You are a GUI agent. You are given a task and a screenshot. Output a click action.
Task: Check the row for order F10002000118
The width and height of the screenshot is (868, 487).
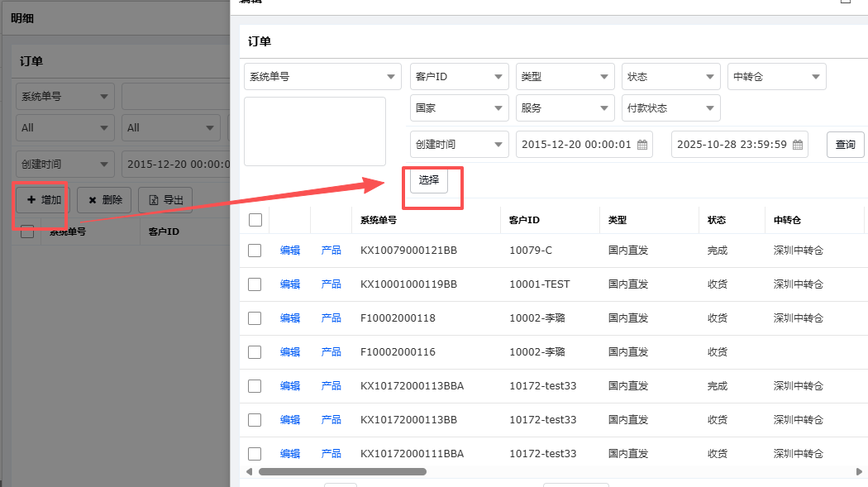(255, 318)
